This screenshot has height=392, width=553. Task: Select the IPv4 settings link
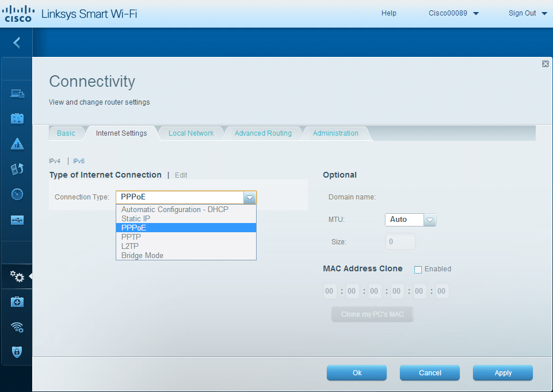click(x=55, y=161)
